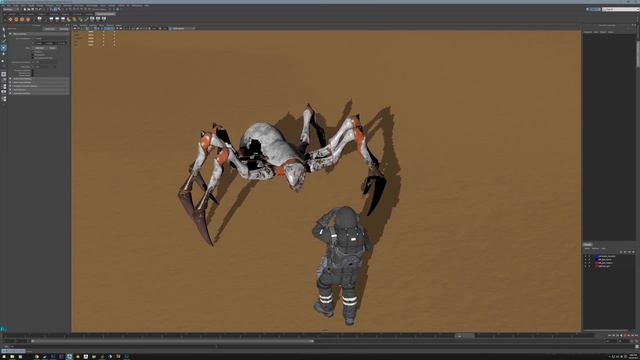Click the red color swatch of fourth layer
Viewport: 640px width, 360px height.
pyautogui.click(x=596, y=266)
